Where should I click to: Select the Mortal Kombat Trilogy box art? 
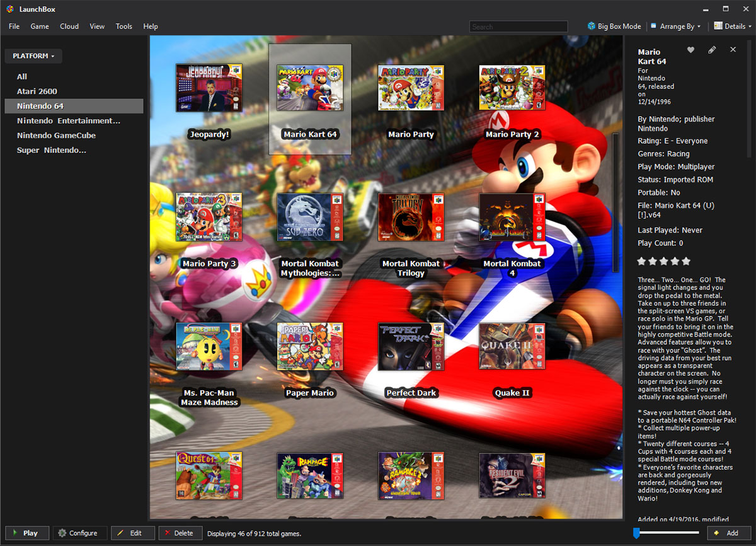[x=411, y=217]
